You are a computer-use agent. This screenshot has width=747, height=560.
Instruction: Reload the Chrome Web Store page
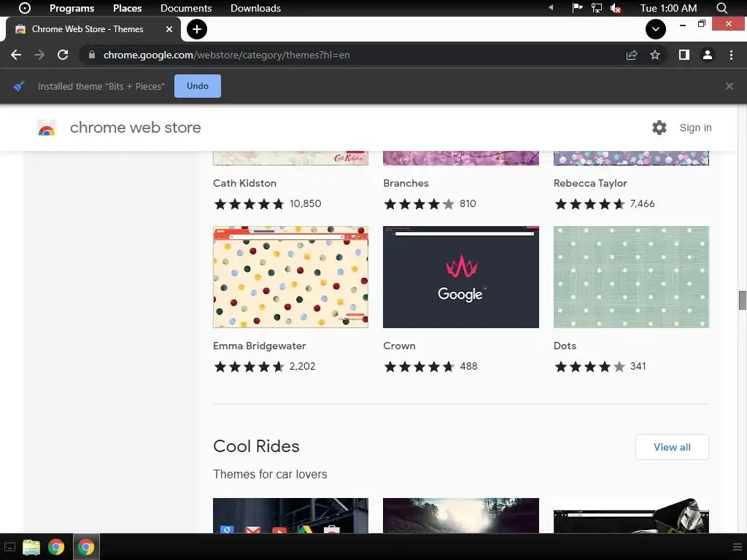(63, 55)
